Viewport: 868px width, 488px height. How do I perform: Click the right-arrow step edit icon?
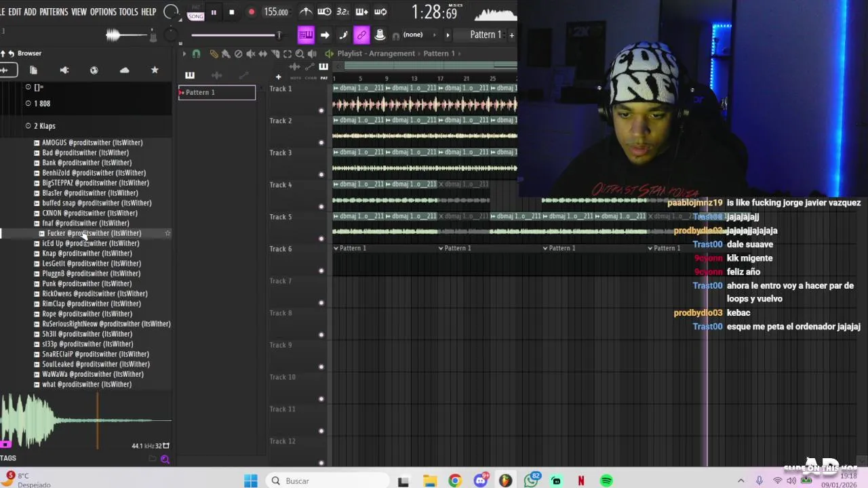click(x=325, y=35)
